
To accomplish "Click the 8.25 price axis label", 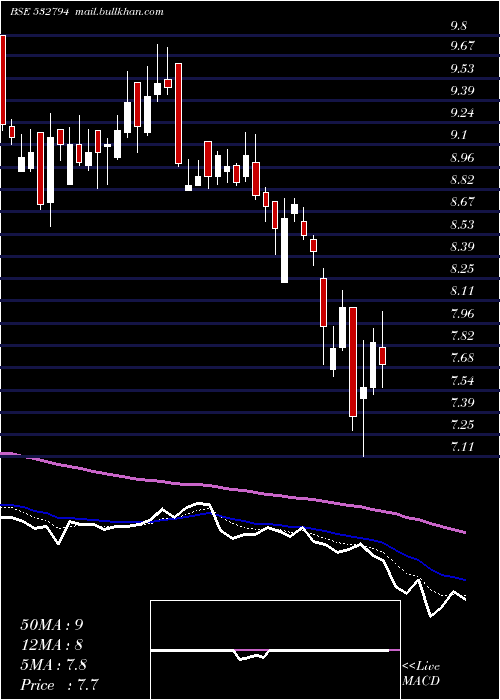I will coord(462,269).
